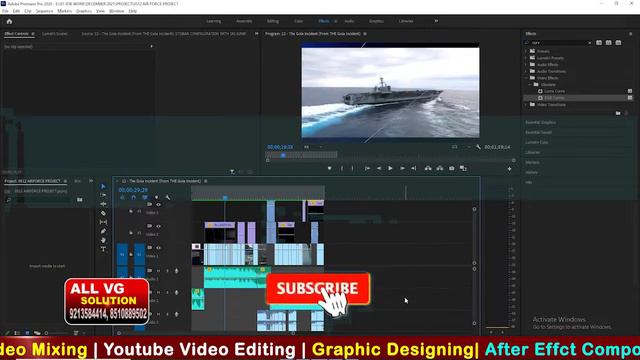The width and height of the screenshot is (640, 360).
Task: Open Program monitor settings wrench
Action: tap(478, 147)
